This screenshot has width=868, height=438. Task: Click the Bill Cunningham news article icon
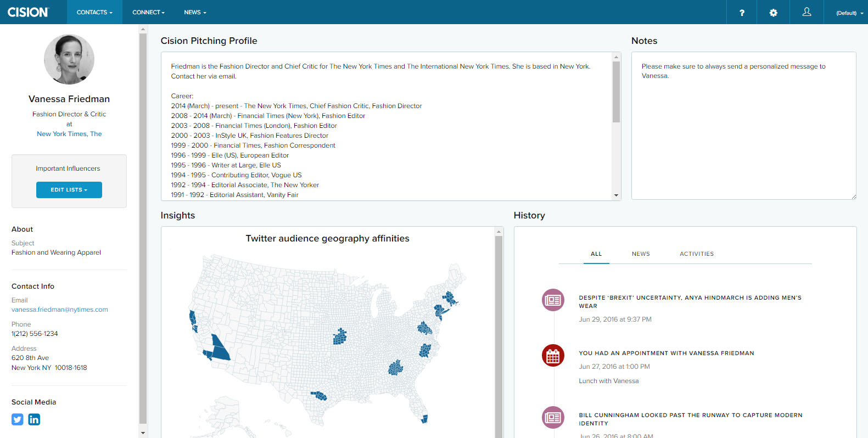point(553,418)
